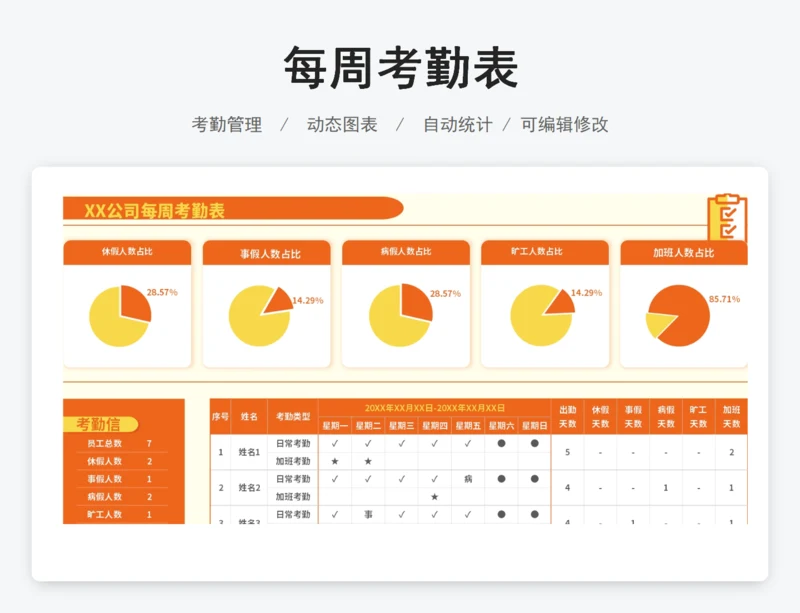The image size is (800, 613).
Task: Click the 休假人数占比 card header
Action: 127,252
